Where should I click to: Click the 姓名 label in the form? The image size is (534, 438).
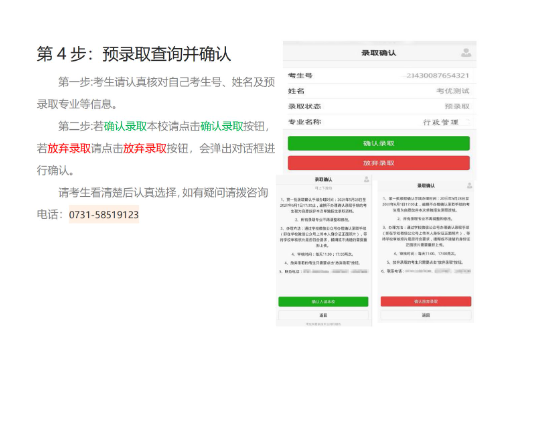click(296, 91)
